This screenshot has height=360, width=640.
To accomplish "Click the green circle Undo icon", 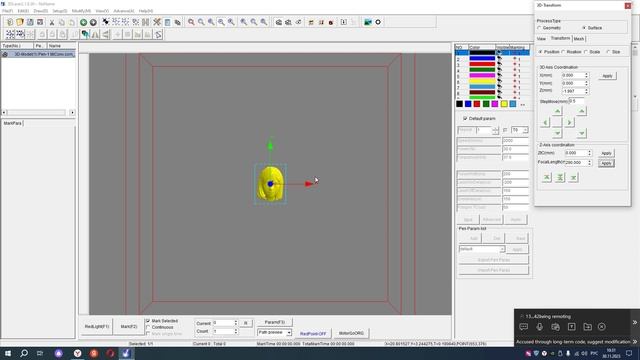I will coord(83,22).
